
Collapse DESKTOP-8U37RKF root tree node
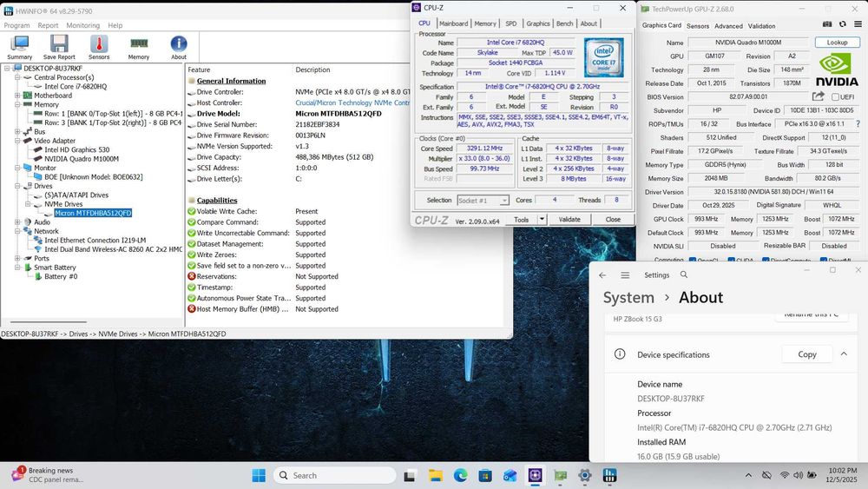click(x=7, y=68)
